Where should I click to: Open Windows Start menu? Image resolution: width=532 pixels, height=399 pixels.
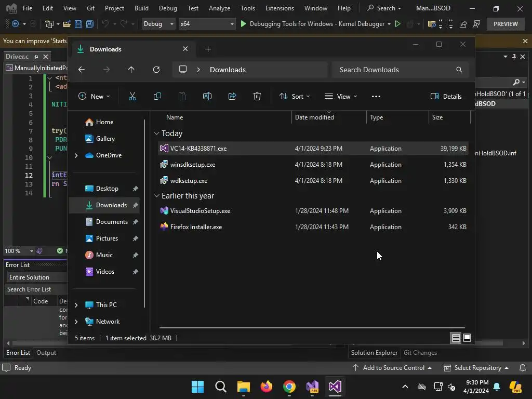(197, 387)
